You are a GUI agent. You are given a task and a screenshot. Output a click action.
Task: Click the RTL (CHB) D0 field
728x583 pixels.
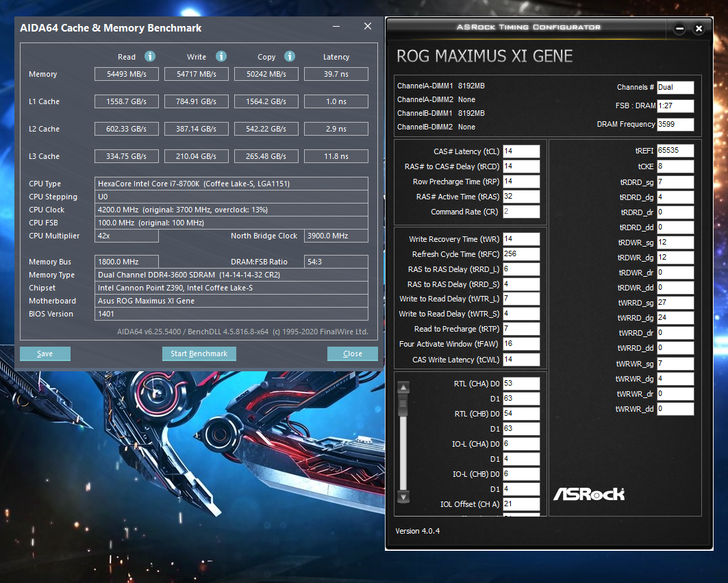[x=521, y=413]
